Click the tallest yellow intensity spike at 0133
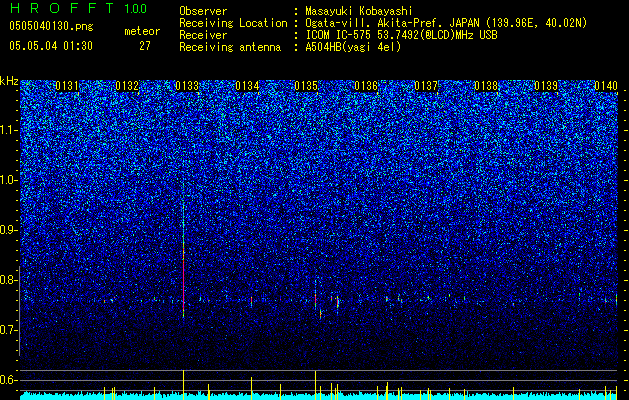Screen dimensions: 629x400 pyautogui.click(x=183, y=385)
